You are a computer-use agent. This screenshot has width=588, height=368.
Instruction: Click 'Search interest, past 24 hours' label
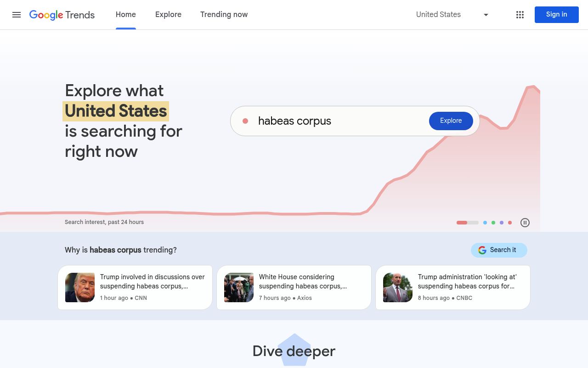[104, 222]
